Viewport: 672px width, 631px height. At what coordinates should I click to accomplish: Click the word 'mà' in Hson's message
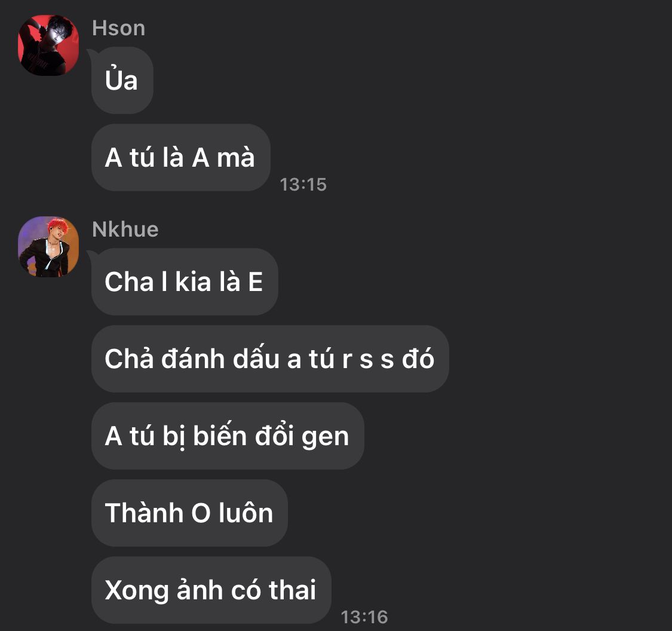click(236, 157)
